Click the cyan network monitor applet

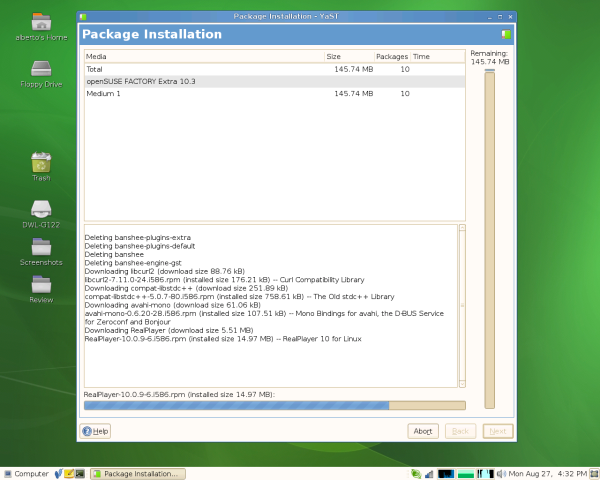(485, 474)
